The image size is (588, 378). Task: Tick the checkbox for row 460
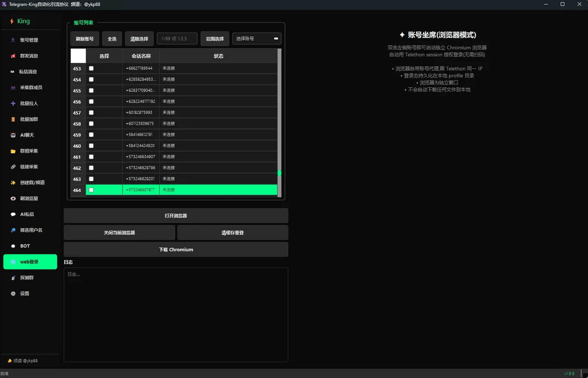(x=91, y=146)
